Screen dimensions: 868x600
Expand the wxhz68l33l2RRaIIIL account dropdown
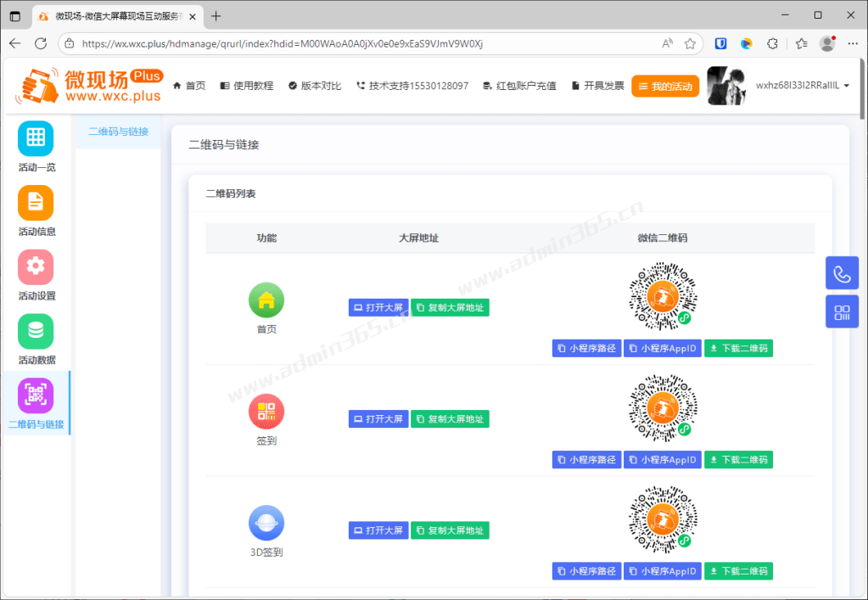[x=803, y=86]
